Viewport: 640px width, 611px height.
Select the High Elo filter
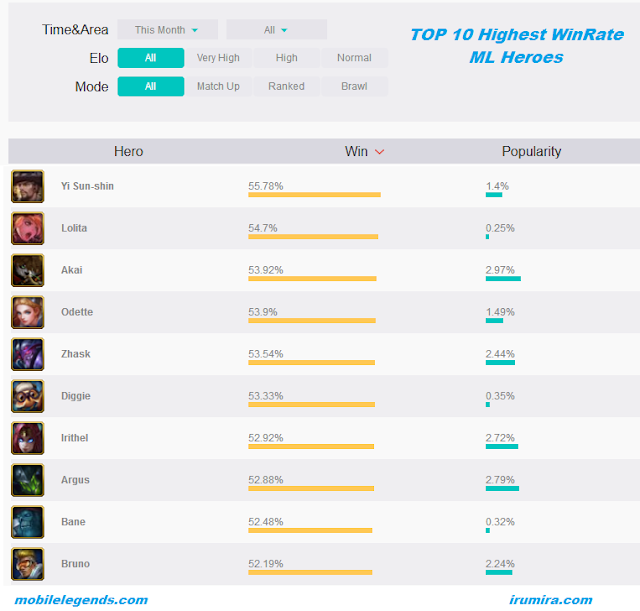pyautogui.click(x=287, y=58)
